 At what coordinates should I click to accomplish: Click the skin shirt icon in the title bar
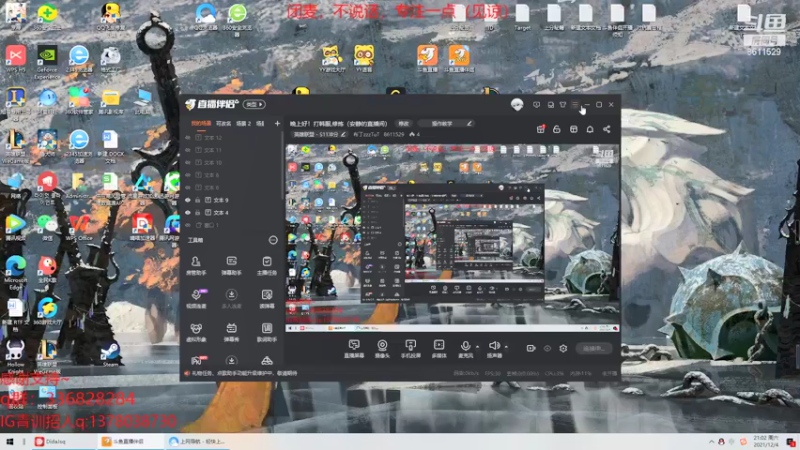point(563,105)
